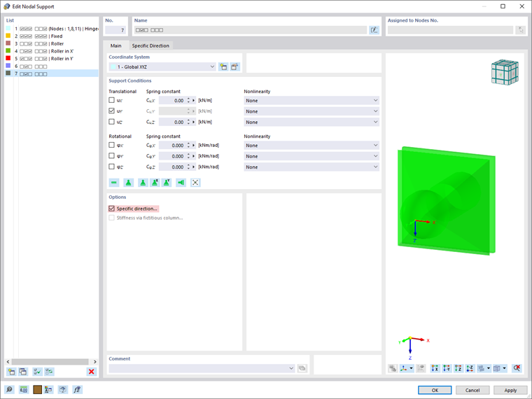Screen dimensions: 532x399
Task: Open the formula function fx icon
Action: pos(78,389)
